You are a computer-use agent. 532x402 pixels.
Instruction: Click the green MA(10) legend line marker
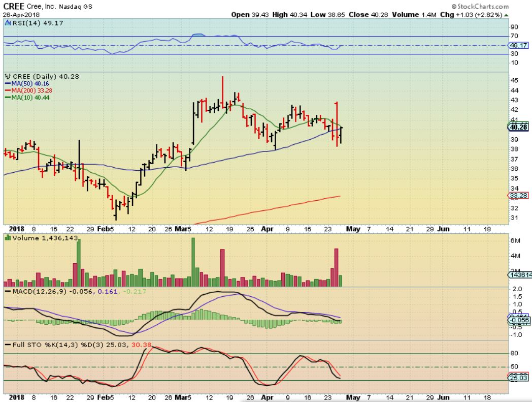[x=8, y=98]
